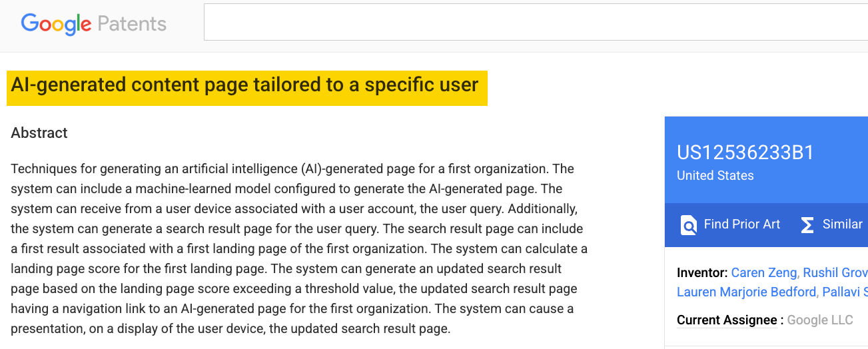Open the Rushil Grov inventor link
Viewport: 868px width, 349px height.
click(x=835, y=272)
